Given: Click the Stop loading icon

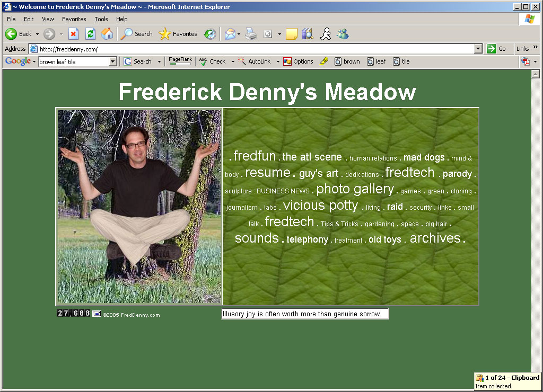Looking at the screenshot, I should pyautogui.click(x=73, y=34).
